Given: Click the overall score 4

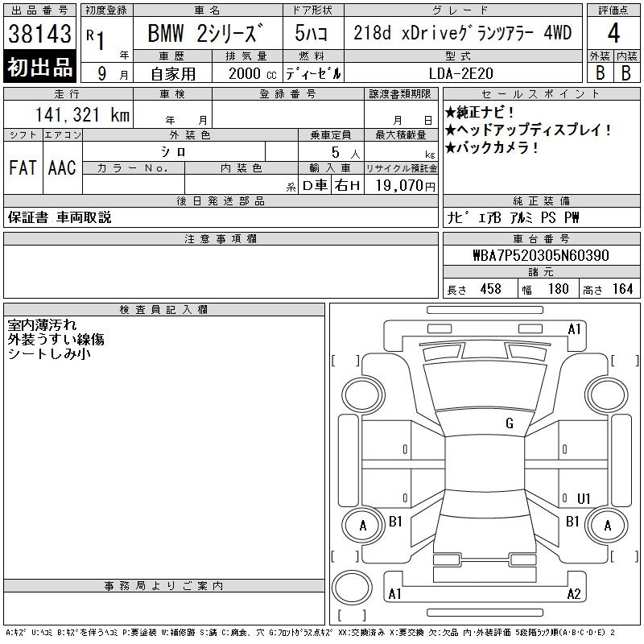Looking at the screenshot, I should click(x=613, y=34).
